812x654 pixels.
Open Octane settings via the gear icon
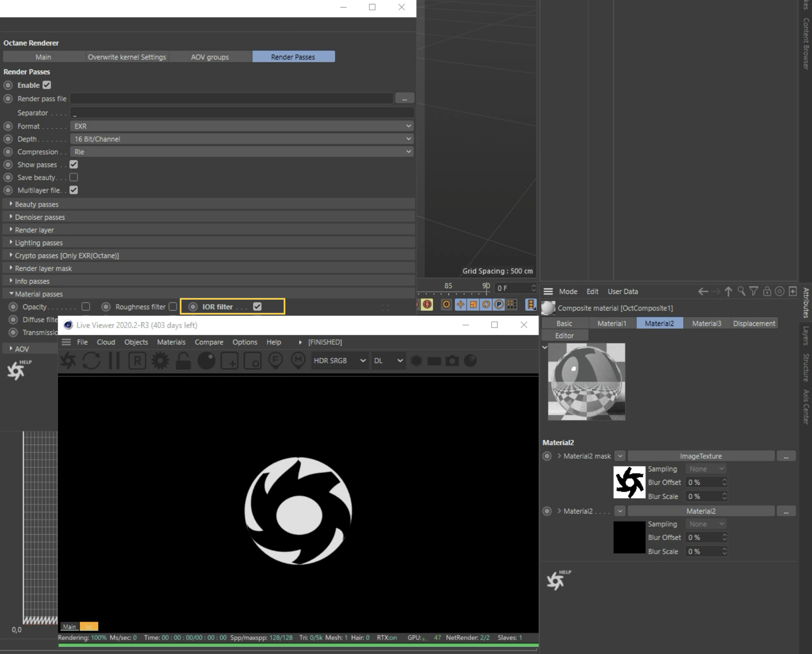pos(160,361)
